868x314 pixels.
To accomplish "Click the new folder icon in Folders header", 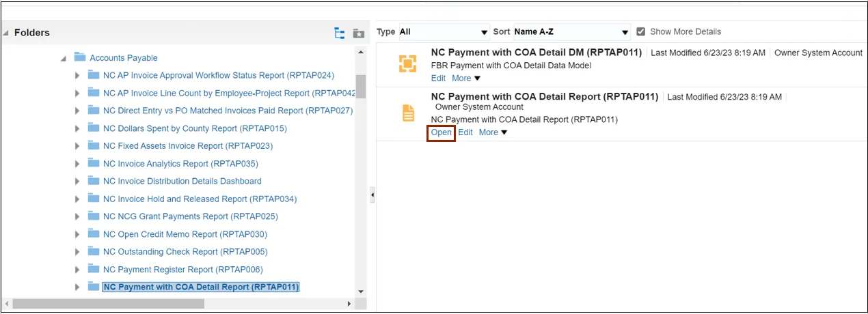I will [358, 33].
